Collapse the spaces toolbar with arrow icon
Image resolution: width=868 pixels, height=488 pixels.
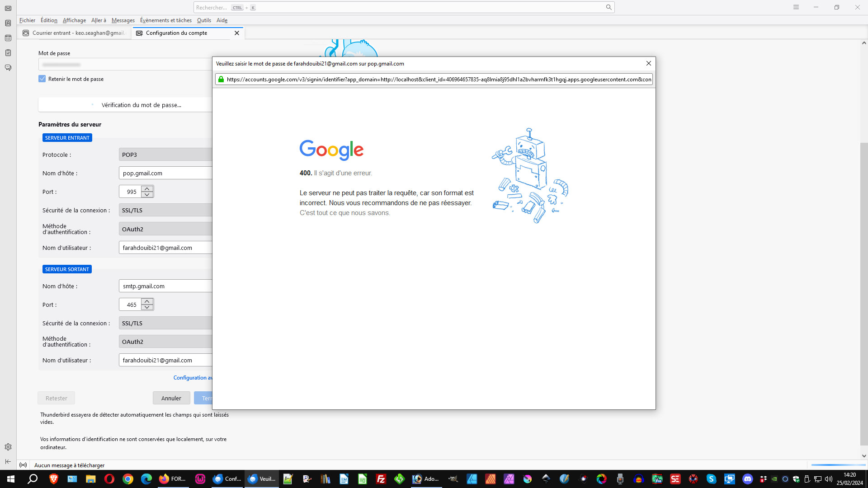[8, 461]
